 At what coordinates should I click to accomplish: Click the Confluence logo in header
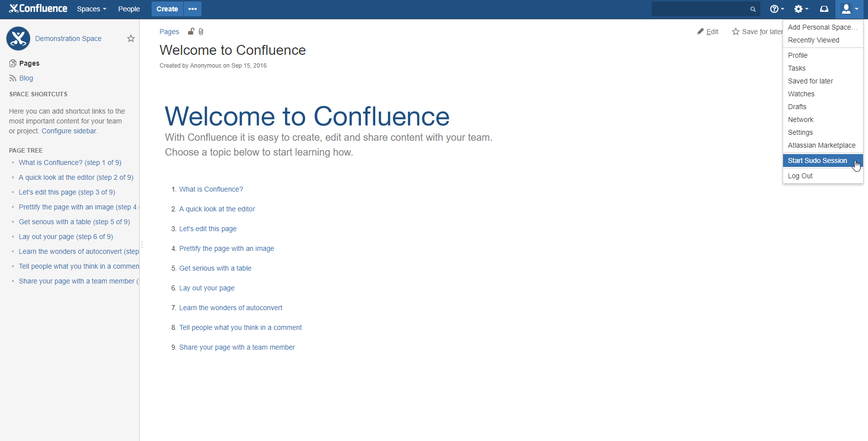coord(38,9)
